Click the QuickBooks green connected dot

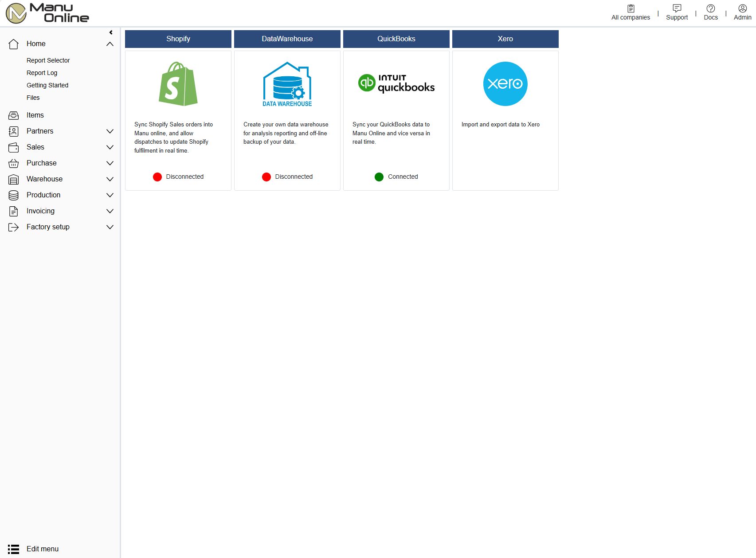pos(379,177)
